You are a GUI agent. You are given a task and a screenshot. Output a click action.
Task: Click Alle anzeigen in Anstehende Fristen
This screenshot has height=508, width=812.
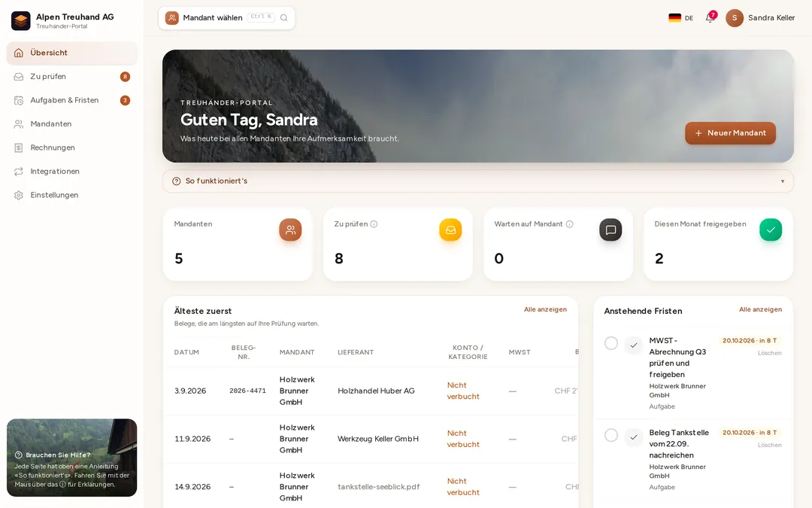pyautogui.click(x=760, y=309)
